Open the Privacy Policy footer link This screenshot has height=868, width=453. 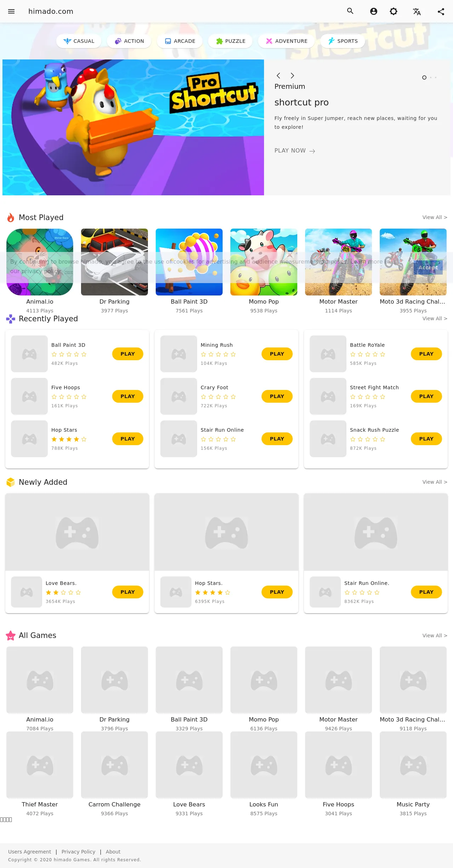point(78,852)
